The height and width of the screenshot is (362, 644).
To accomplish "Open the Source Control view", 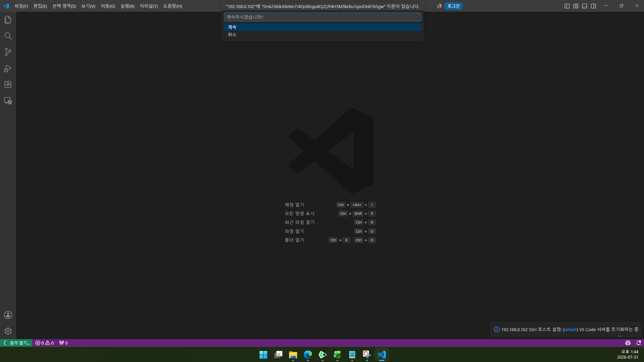I will click(x=8, y=52).
